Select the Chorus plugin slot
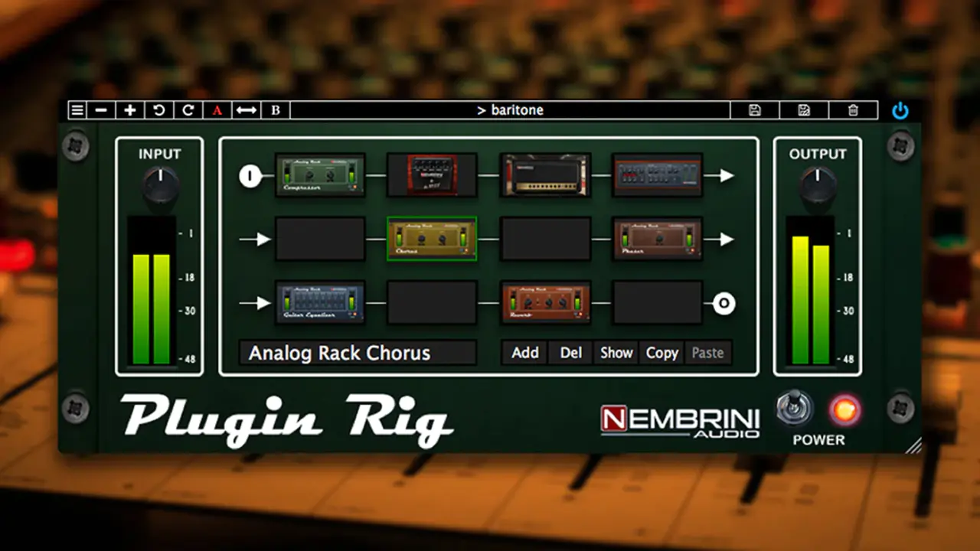Image resolution: width=980 pixels, height=551 pixels. (x=432, y=239)
